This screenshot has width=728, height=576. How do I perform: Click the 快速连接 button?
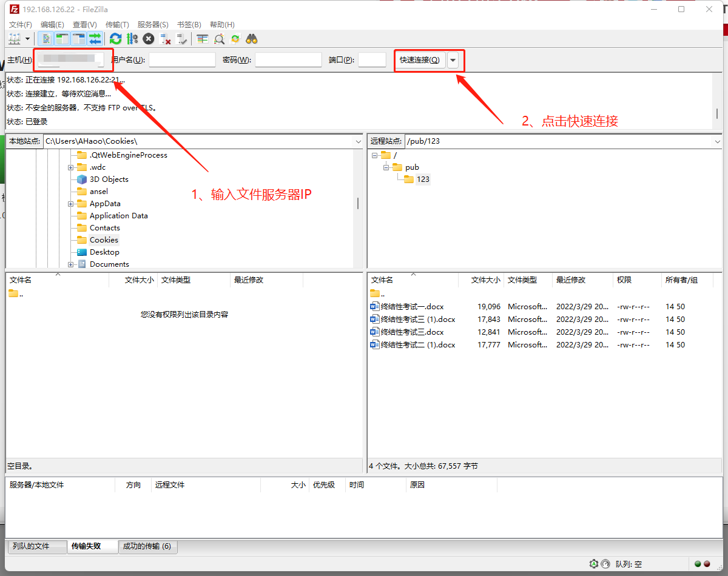(420, 59)
